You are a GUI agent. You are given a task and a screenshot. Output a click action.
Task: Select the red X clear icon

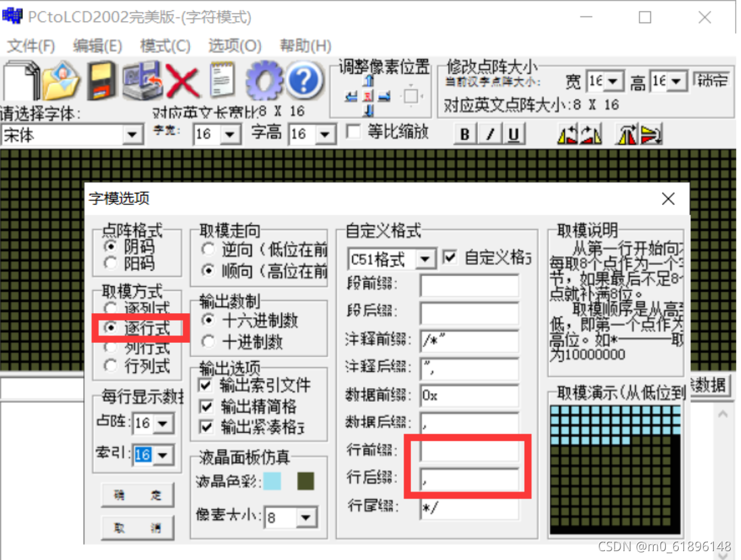184,81
